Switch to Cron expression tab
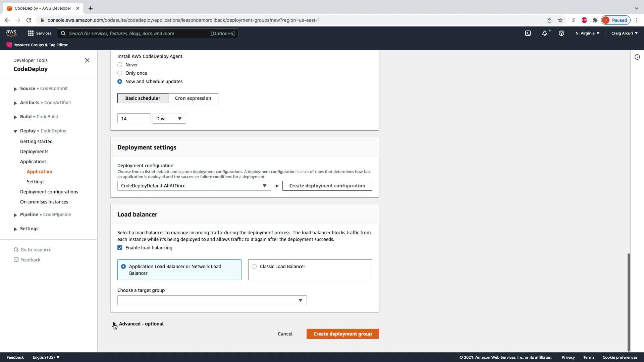This screenshot has height=362, width=644. 193,98
